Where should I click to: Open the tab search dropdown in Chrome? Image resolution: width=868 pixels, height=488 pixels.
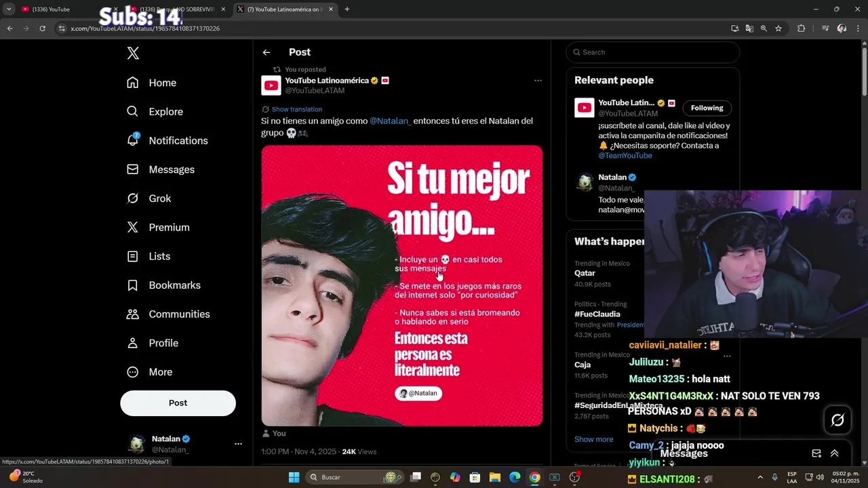(9, 9)
